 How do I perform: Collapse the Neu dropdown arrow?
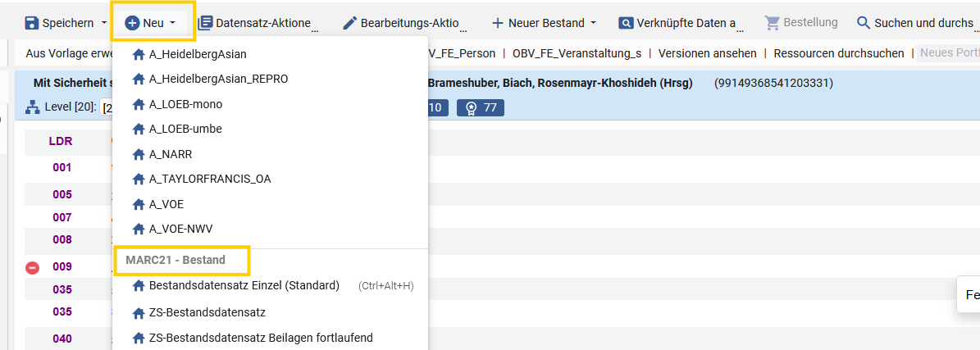pos(172,23)
